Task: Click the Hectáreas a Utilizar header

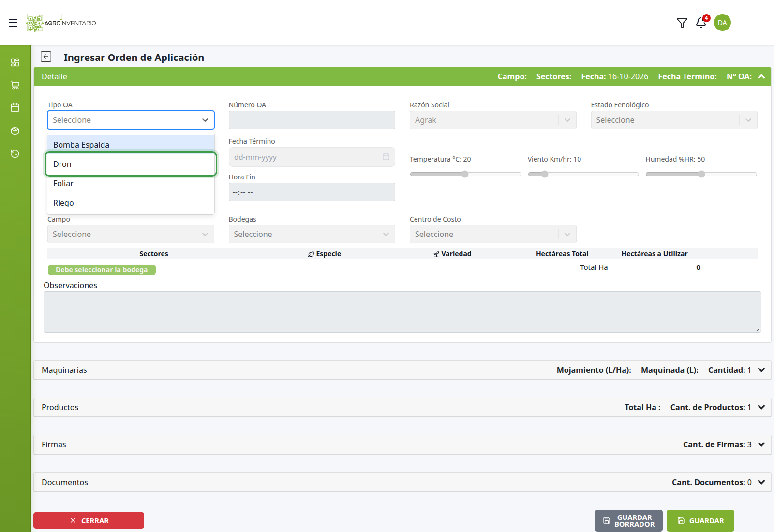Action: coord(655,254)
